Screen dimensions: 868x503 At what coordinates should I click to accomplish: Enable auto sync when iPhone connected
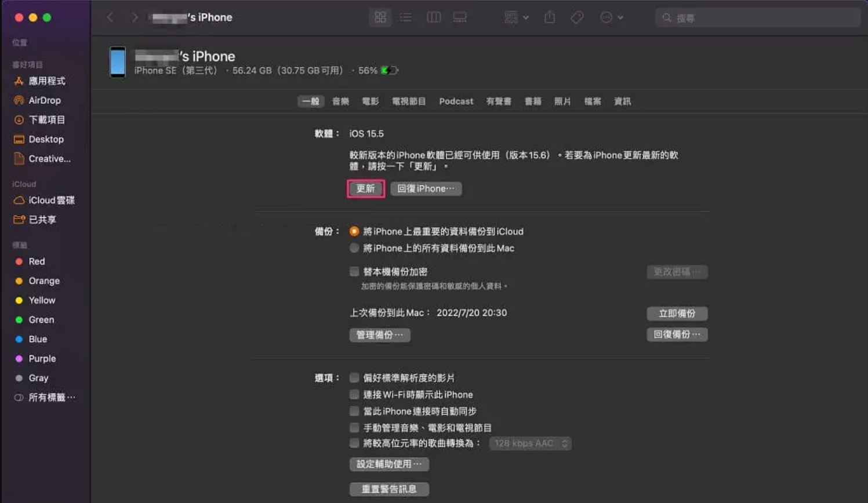(354, 411)
